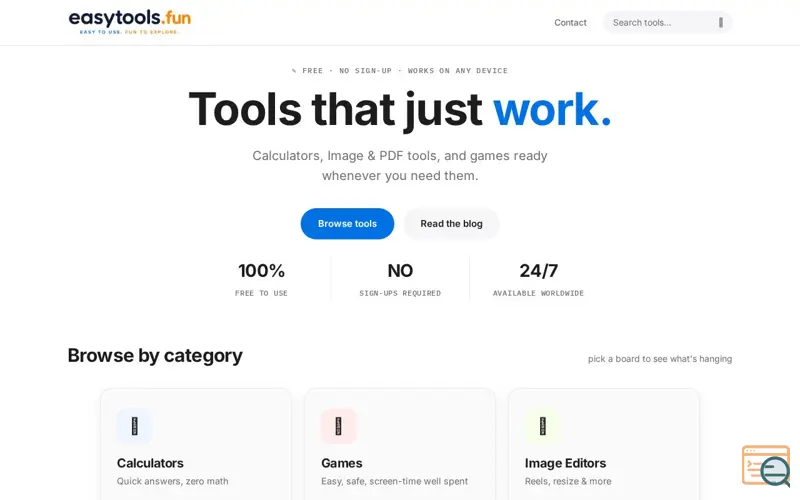Click the 'Calculators, Image & PDF tools' subtitle
This screenshot has width=800, height=500.
pos(400,165)
